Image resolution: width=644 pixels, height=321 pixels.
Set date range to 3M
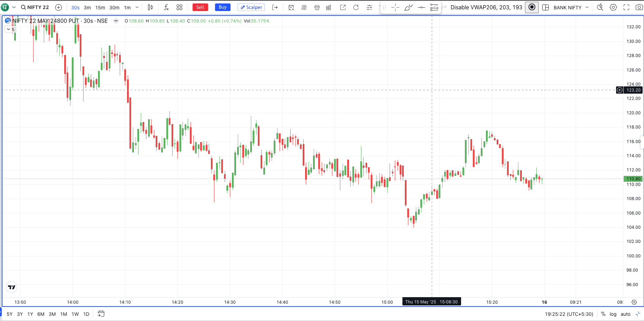[52, 314]
